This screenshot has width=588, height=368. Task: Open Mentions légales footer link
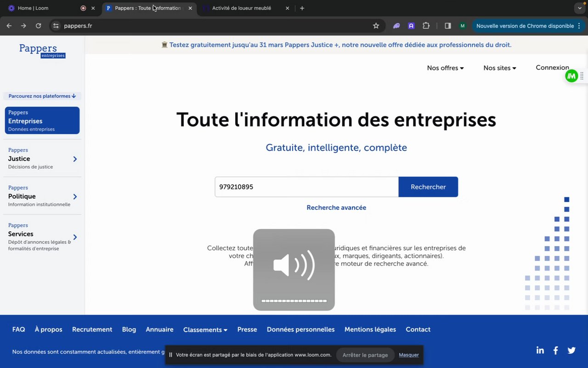[370, 329]
